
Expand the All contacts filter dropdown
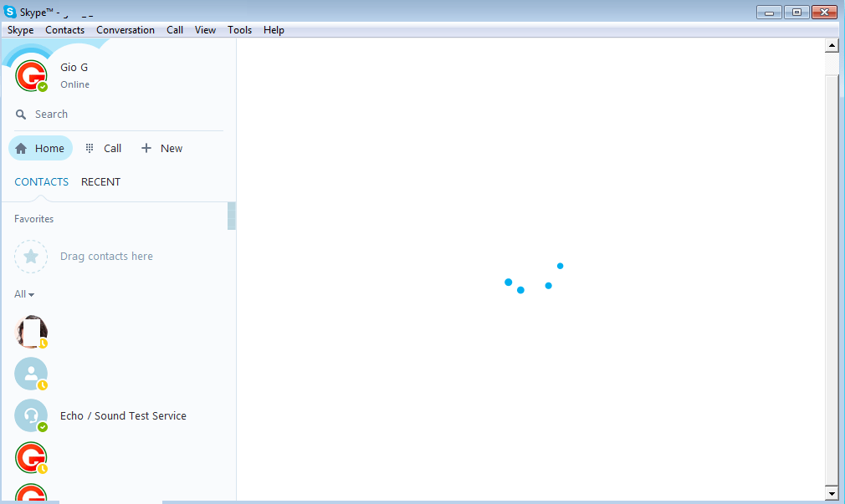pos(24,294)
